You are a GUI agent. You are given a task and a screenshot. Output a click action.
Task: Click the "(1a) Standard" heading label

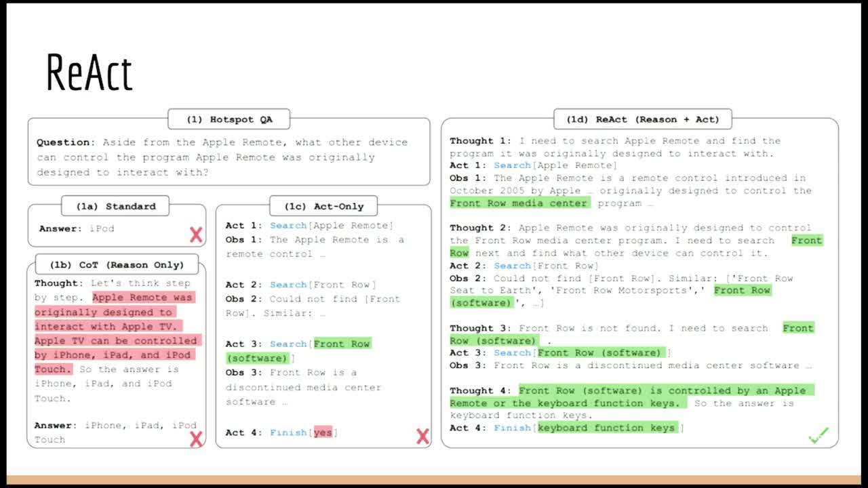(x=115, y=206)
